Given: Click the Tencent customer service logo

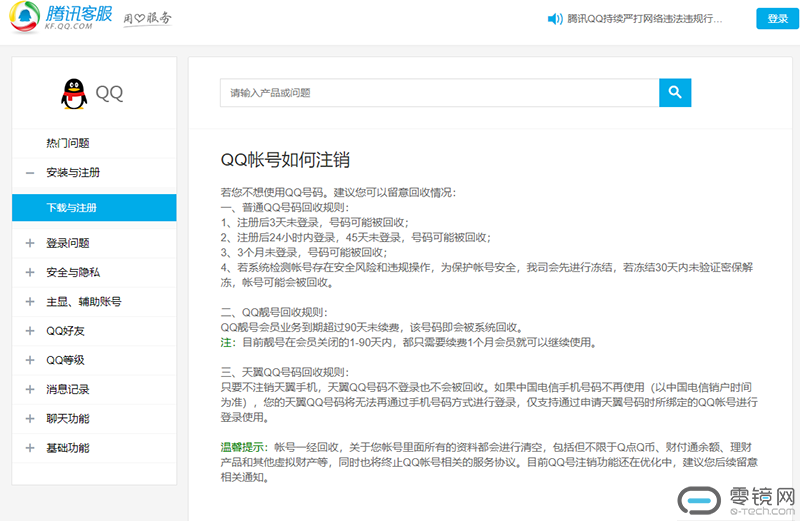Looking at the screenshot, I should point(60,17).
